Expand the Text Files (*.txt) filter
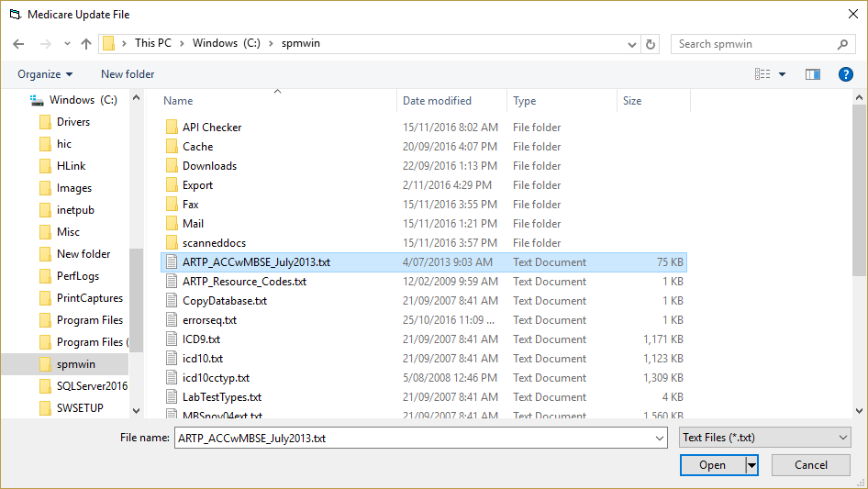Image resolution: width=868 pixels, height=489 pixels. [x=765, y=438]
